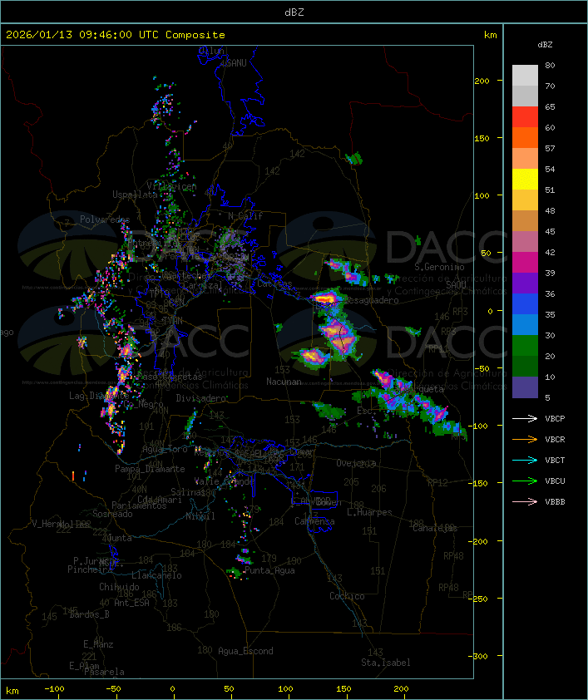Click the green VBCU arrow icon
The height and width of the screenshot is (700, 588).
pyautogui.click(x=525, y=481)
